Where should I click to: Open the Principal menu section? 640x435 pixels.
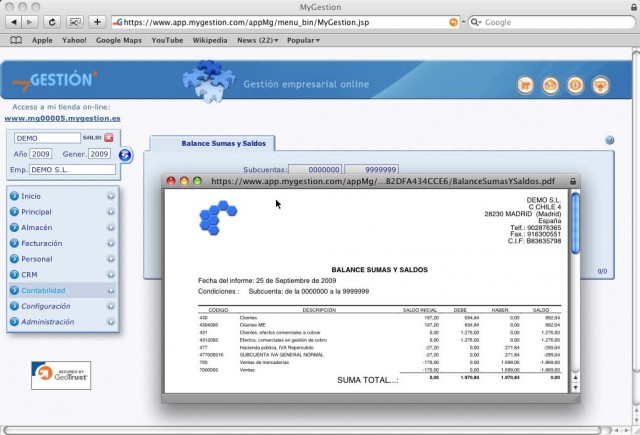36,212
